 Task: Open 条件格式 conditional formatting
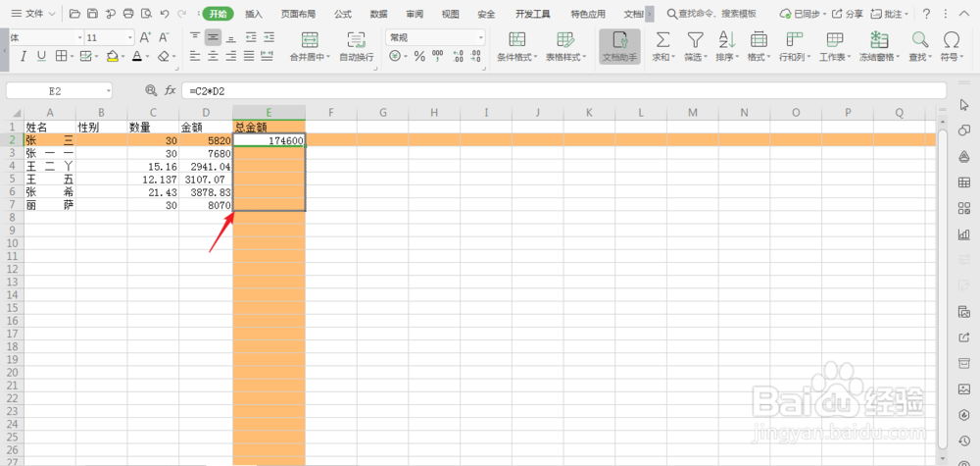point(516,47)
